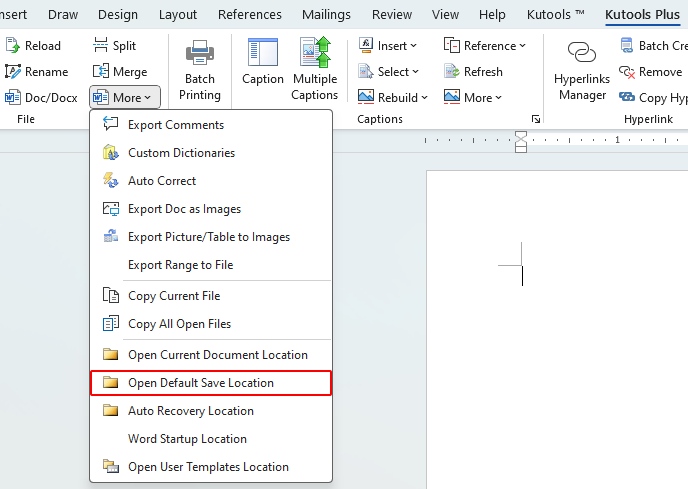Open the Hyperlinks Manager tool

[x=582, y=70]
